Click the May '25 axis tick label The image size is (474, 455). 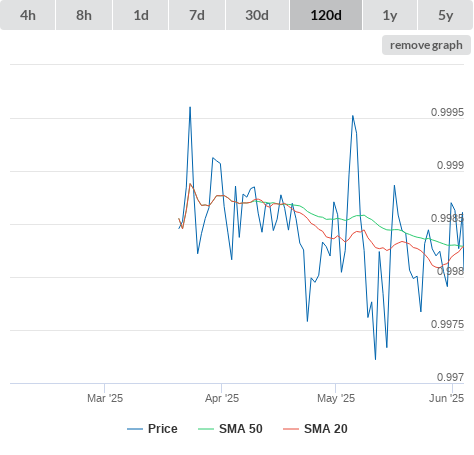click(x=336, y=398)
